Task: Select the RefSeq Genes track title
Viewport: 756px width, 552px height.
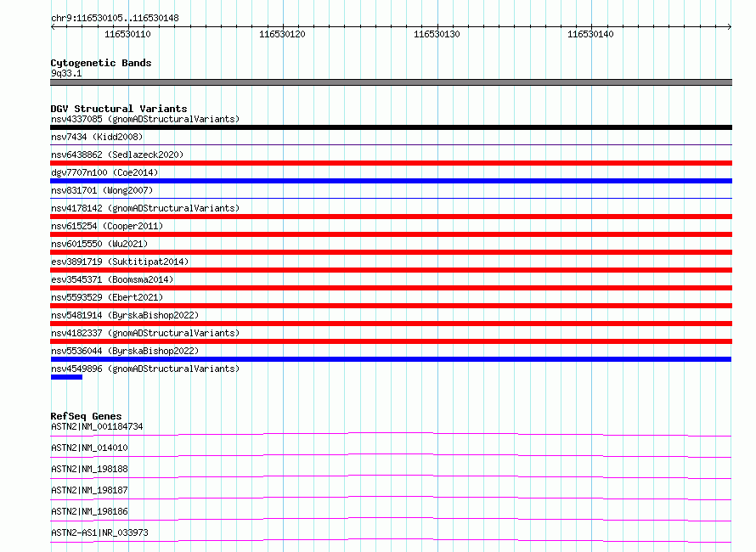Action: [86, 416]
